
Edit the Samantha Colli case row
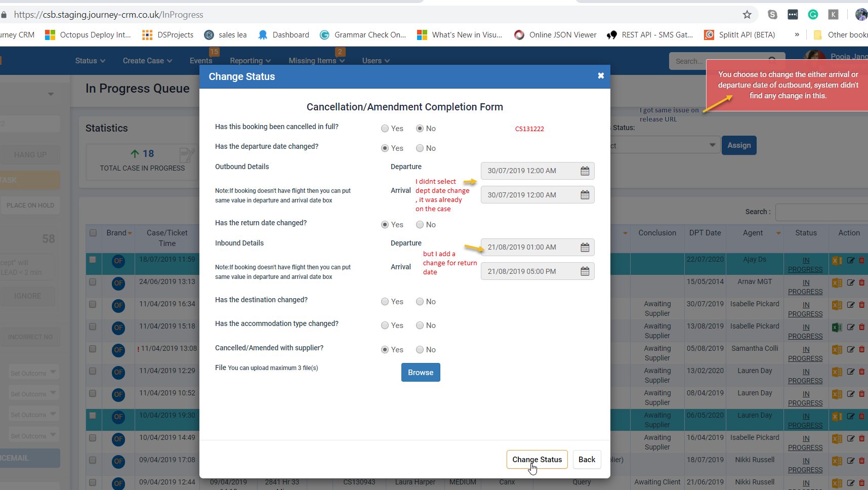tap(851, 349)
